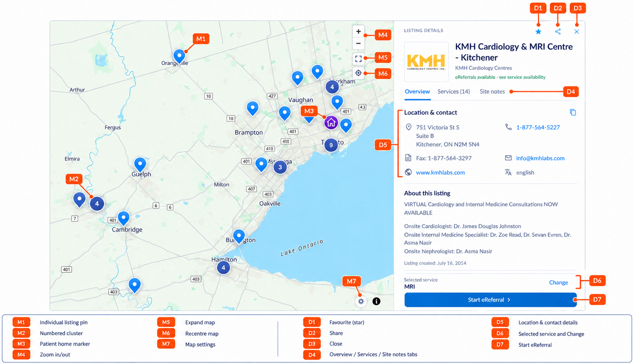Screen dimensions: 634x364
Task: Open the cluster of 4 near Hamilton
Action: (223, 267)
